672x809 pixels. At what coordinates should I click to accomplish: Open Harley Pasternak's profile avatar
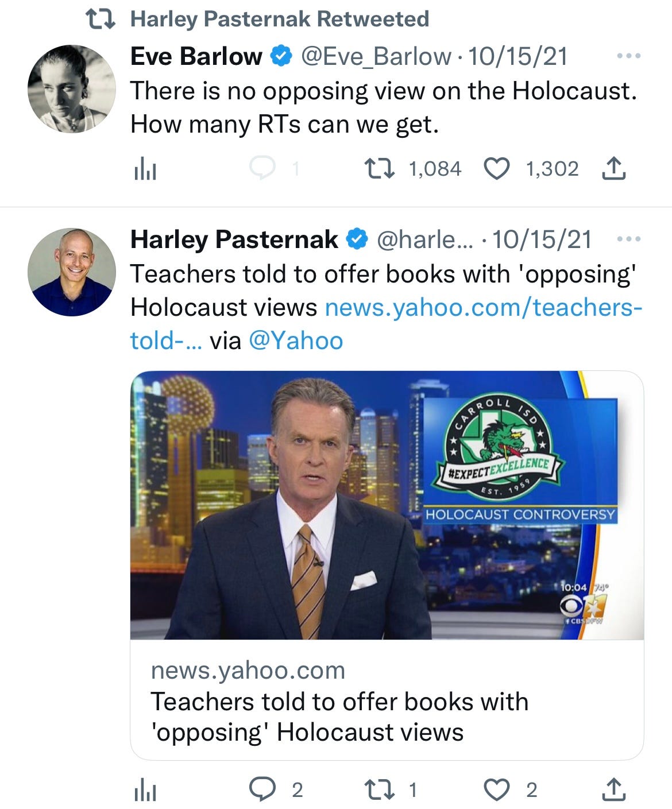coord(72,272)
